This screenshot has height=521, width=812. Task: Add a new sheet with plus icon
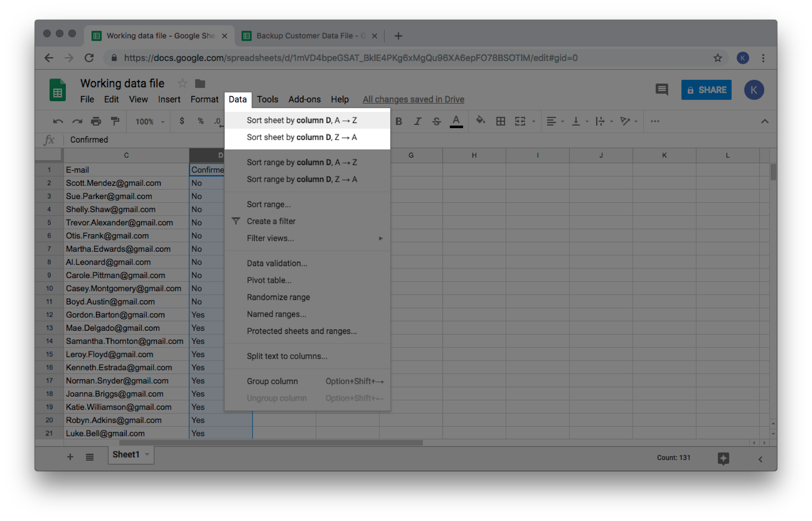[x=70, y=457]
